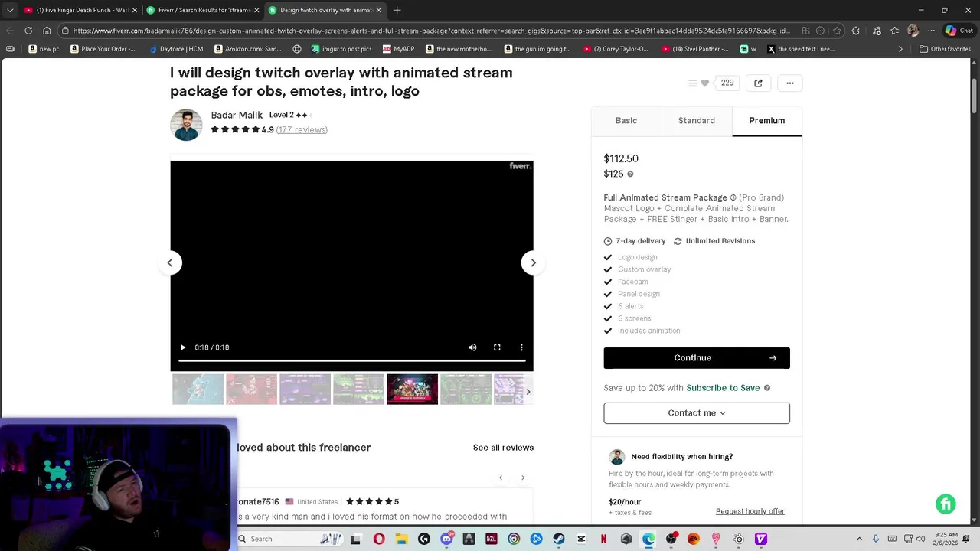Open the Dayforce HCM bookmark
The width and height of the screenshot is (980, 551).
pos(176,49)
